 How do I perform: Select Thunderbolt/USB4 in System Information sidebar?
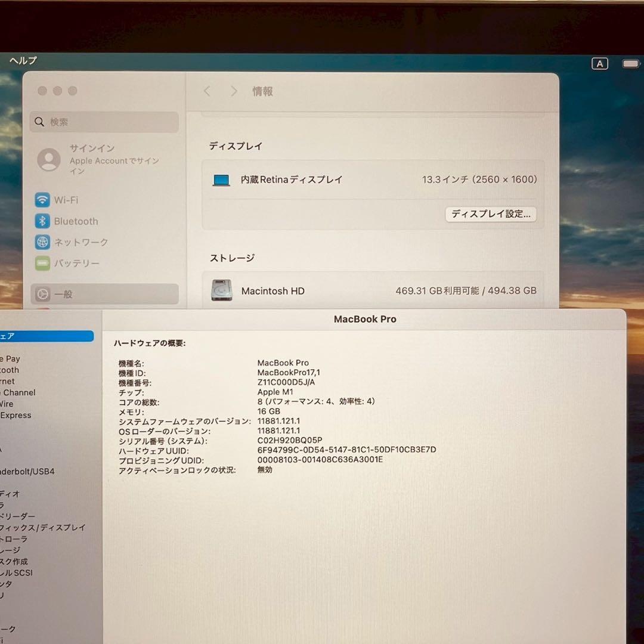coord(27,471)
